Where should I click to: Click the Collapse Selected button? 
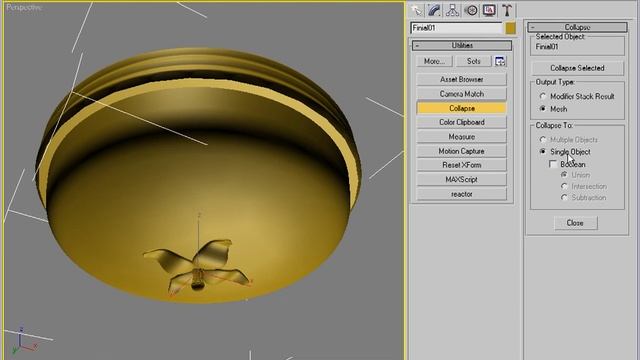pos(577,68)
